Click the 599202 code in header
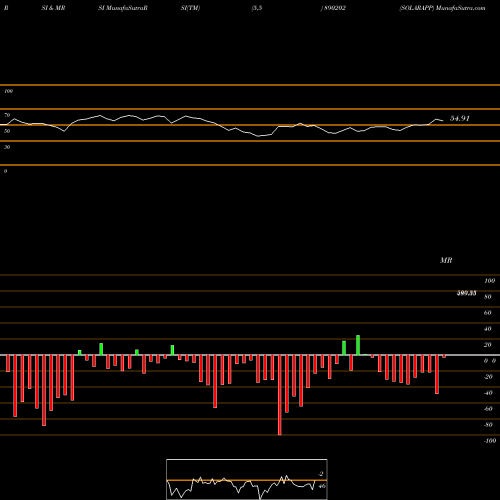This screenshot has width=500, height=500. point(335,8)
